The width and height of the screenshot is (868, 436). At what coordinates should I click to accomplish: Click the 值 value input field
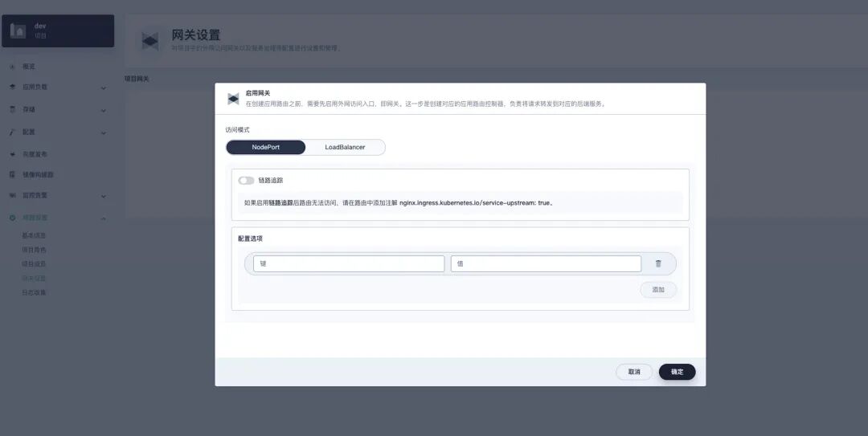(x=546, y=264)
